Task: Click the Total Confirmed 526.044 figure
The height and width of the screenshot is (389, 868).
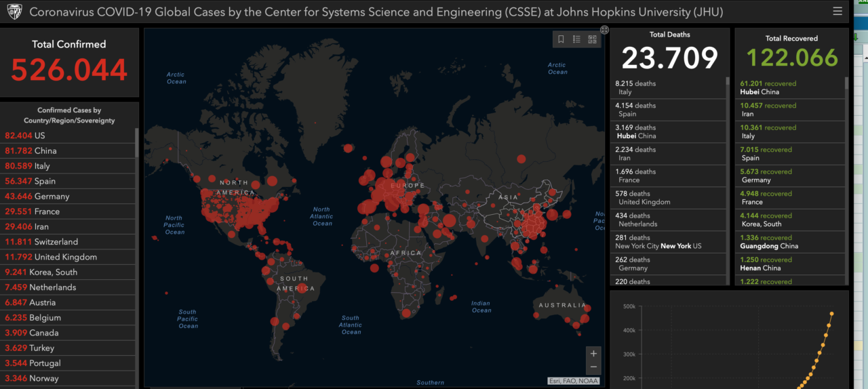Action: pyautogui.click(x=69, y=70)
